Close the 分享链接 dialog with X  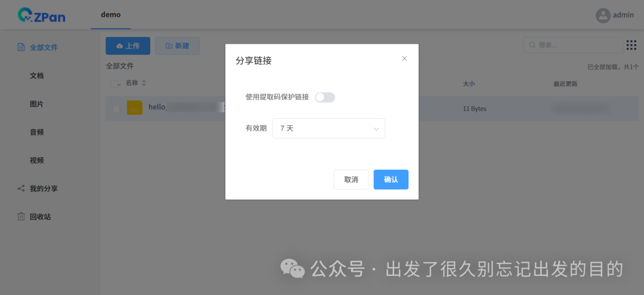click(404, 59)
